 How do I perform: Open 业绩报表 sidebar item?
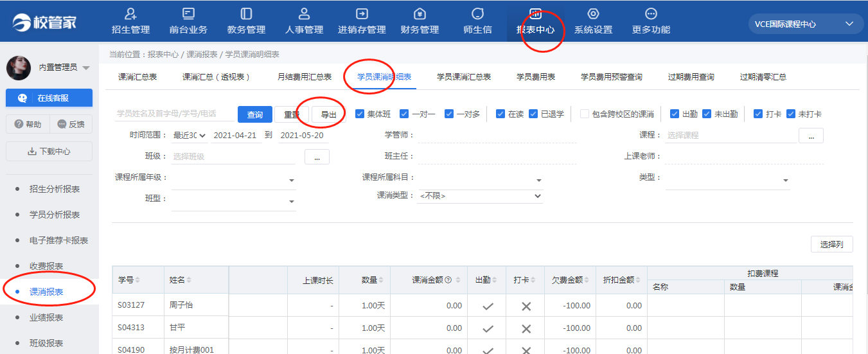[46, 317]
